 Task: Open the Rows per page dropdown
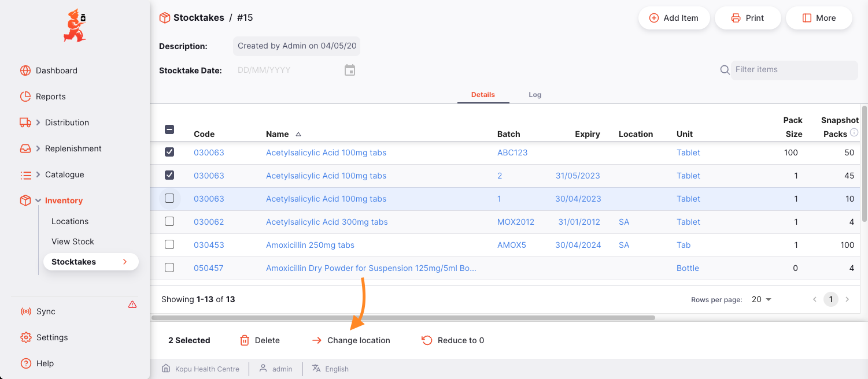[x=762, y=299]
